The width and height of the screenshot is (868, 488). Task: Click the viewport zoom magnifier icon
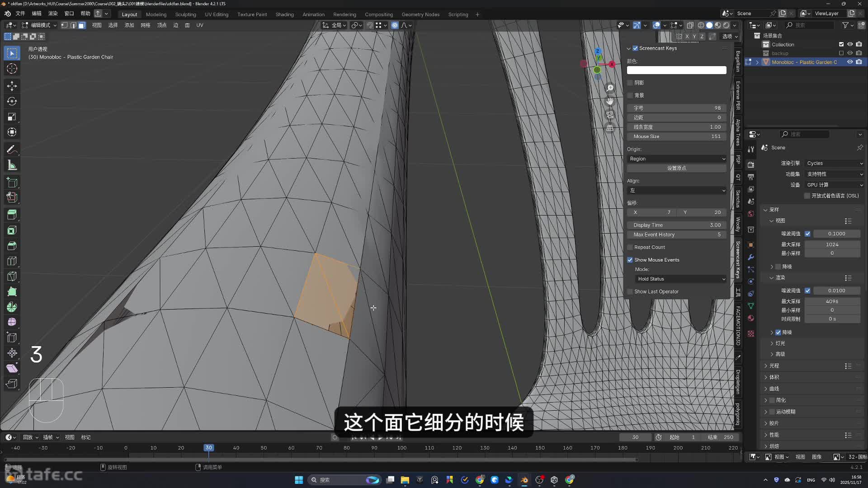click(610, 88)
